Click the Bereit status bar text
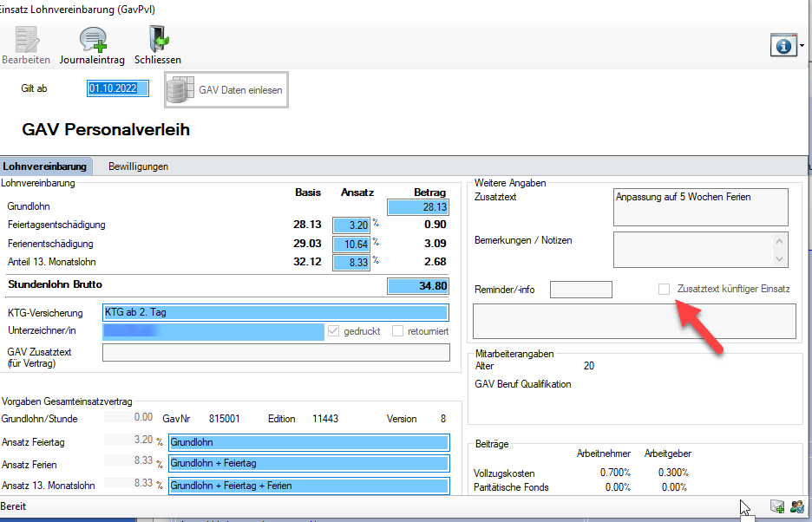 click(x=14, y=506)
